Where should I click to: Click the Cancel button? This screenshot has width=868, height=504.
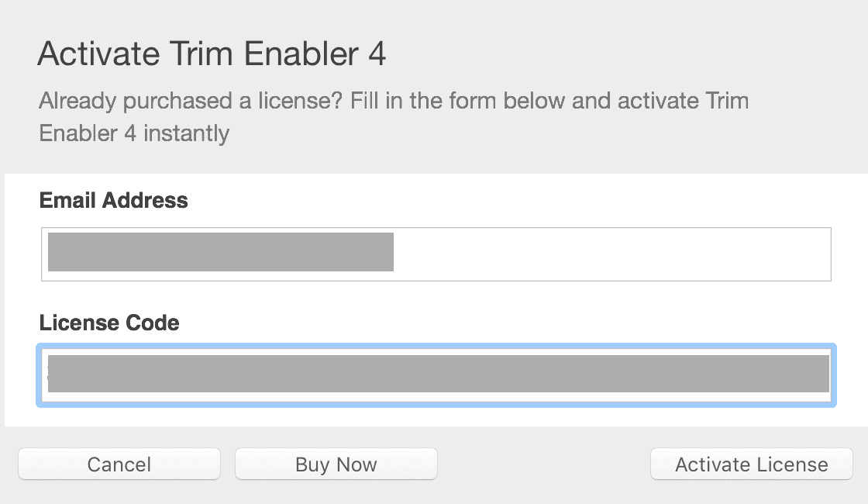pyautogui.click(x=119, y=464)
